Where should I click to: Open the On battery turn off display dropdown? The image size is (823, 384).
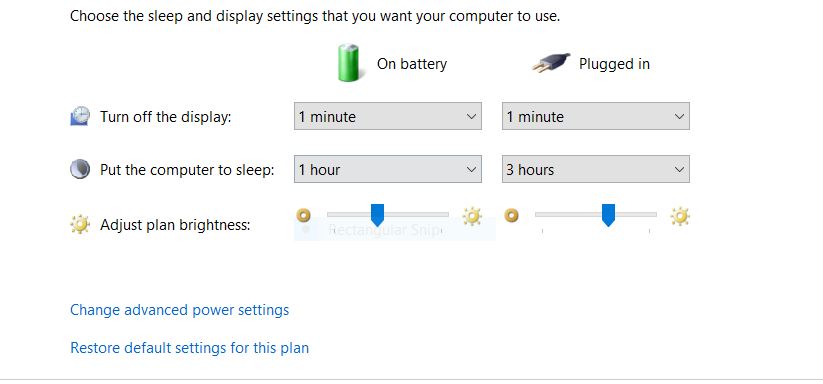point(388,116)
